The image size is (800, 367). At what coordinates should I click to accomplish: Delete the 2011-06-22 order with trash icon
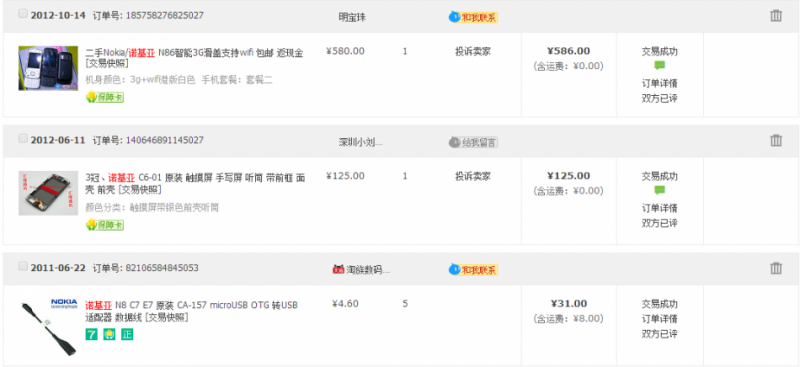pyautogui.click(x=776, y=268)
